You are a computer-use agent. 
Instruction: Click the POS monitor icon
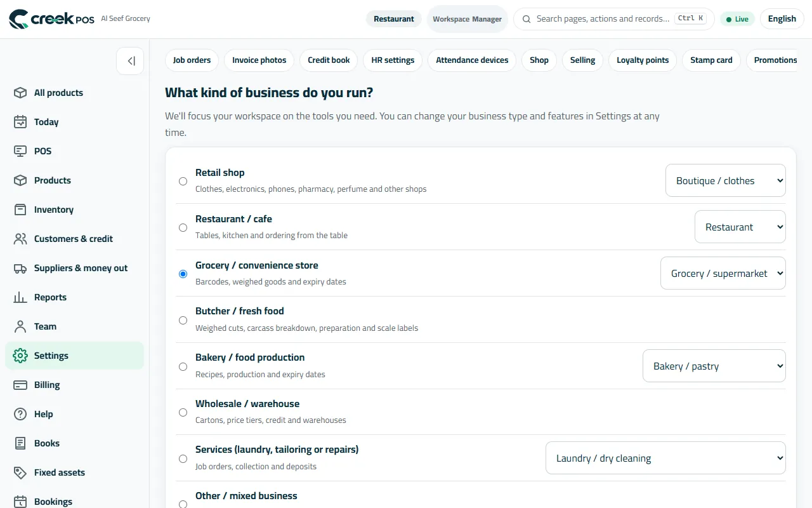point(20,151)
